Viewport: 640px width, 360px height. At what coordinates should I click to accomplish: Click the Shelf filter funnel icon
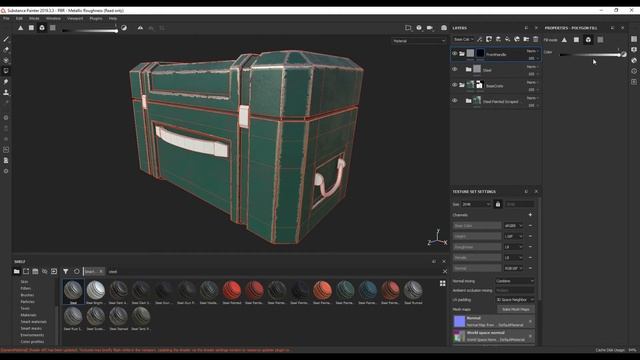tap(66, 271)
